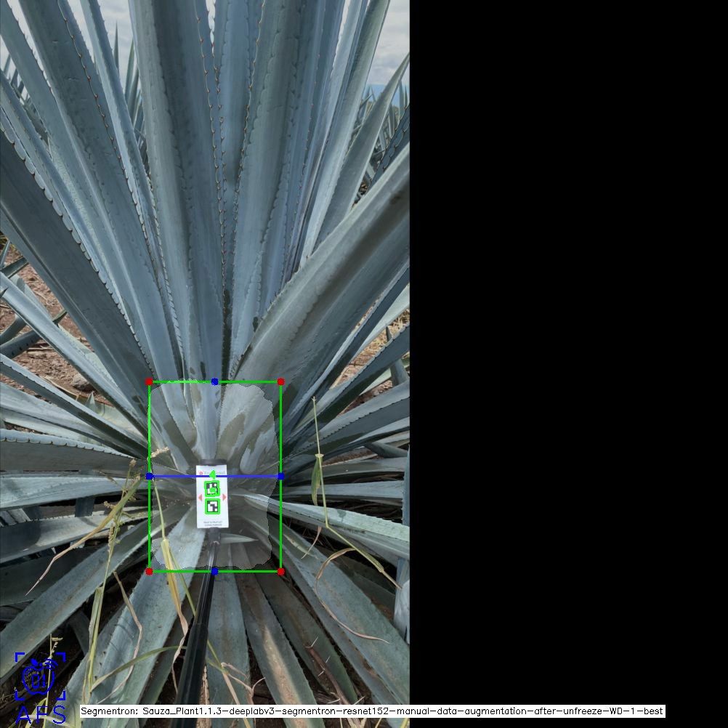Click the upper green-outlined ArUco marker

tap(212, 489)
